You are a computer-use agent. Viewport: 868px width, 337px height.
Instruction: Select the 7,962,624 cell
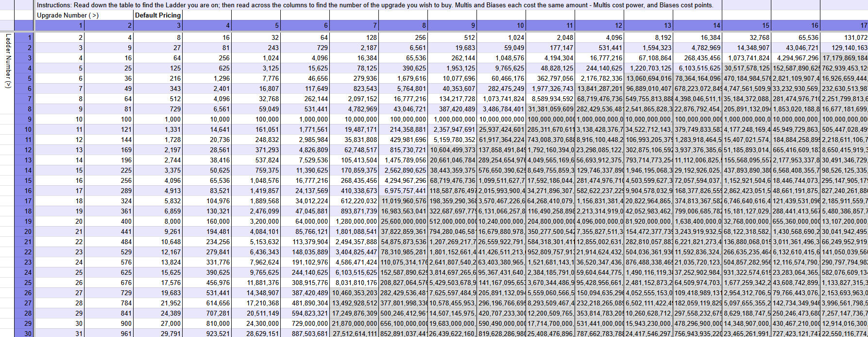click(256, 262)
